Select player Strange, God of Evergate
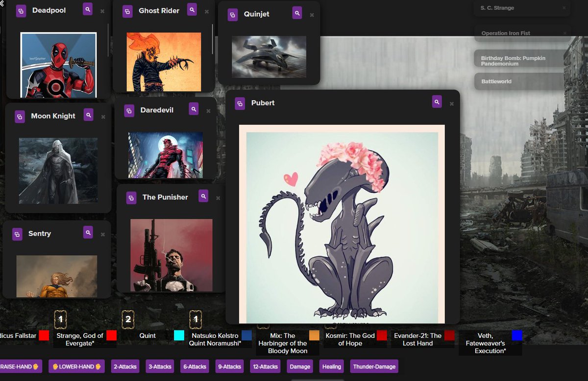This screenshot has height=381, width=588. coord(80,339)
